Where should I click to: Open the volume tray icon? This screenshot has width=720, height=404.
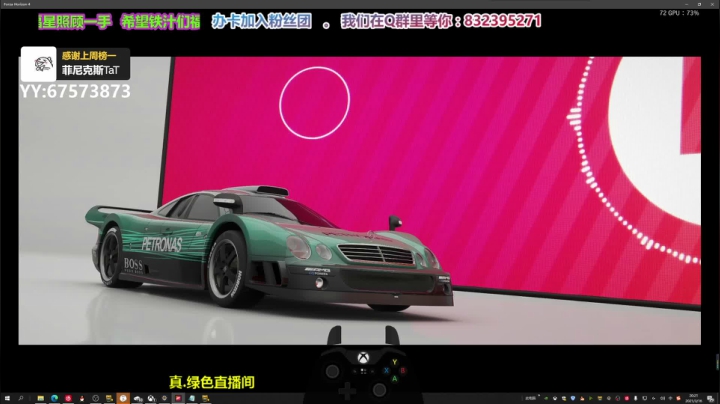pyautogui.click(x=663, y=398)
